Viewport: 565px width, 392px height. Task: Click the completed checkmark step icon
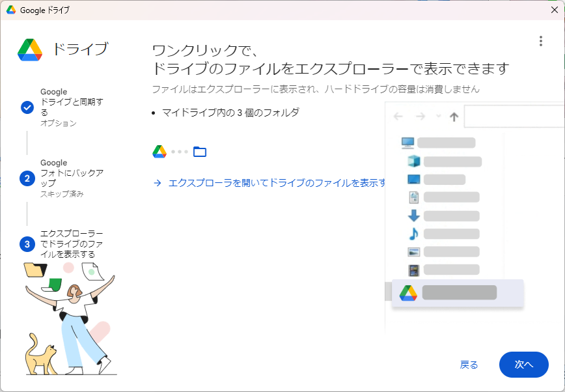pyautogui.click(x=27, y=107)
